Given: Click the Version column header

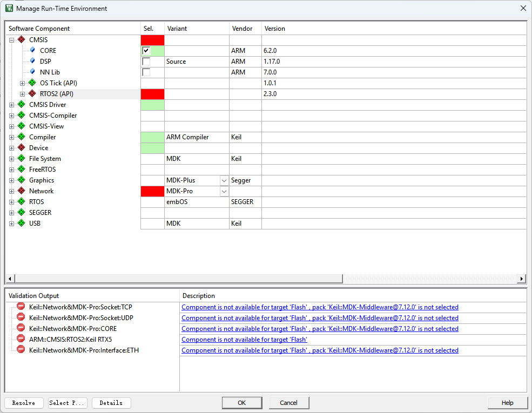Looking at the screenshot, I should point(394,29).
